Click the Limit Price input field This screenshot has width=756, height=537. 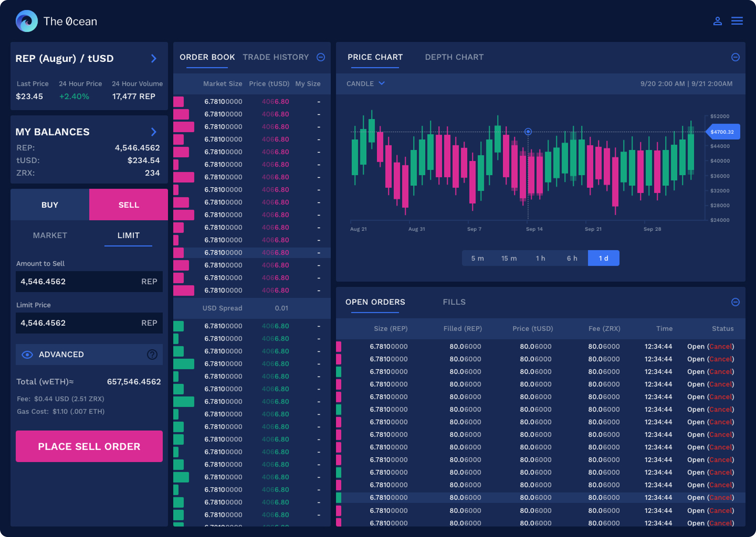pyautogui.click(x=89, y=323)
